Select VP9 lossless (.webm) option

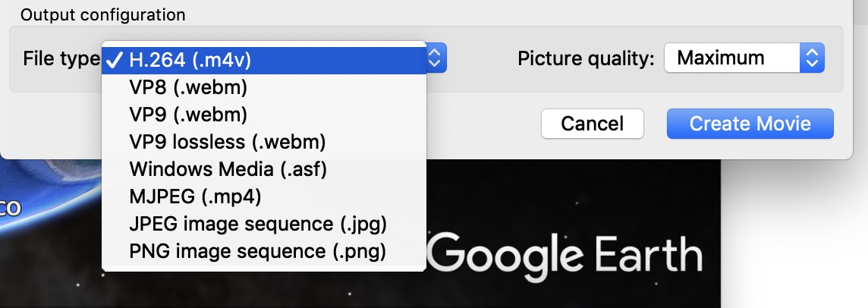click(x=227, y=142)
